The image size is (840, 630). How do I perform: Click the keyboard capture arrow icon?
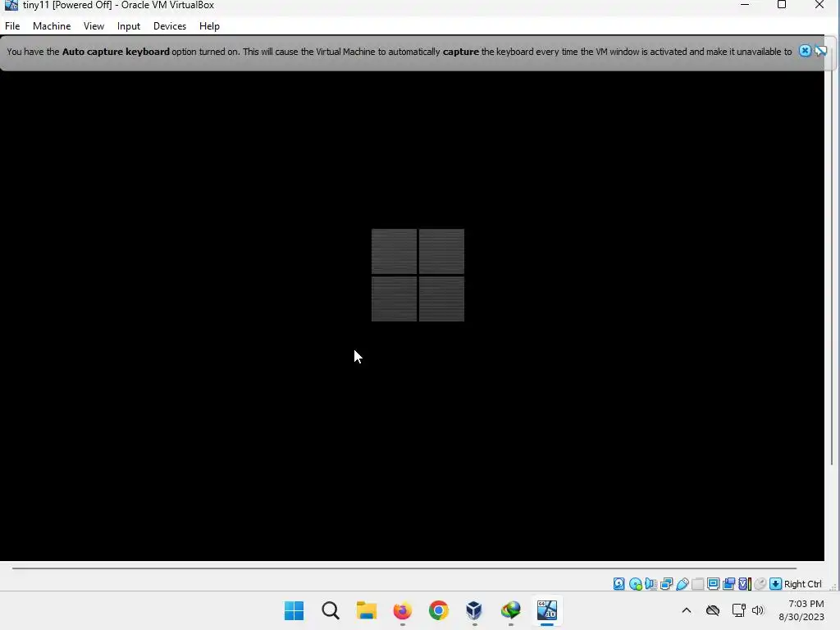coord(776,584)
